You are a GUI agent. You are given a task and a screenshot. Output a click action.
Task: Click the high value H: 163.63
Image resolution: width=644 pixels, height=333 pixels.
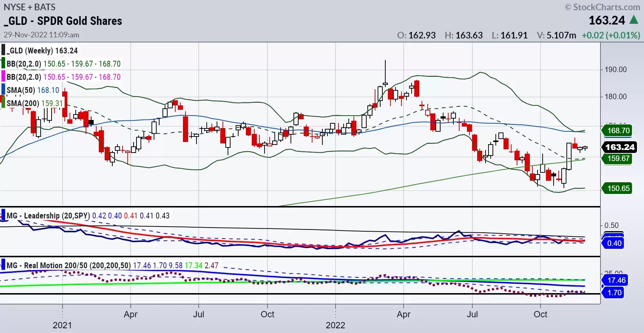pyautogui.click(x=464, y=35)
